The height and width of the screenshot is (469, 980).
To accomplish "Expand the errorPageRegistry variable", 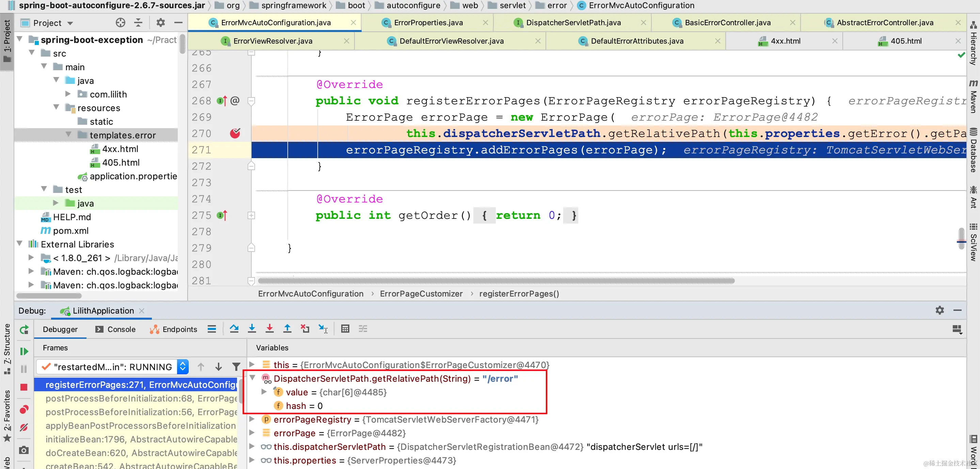I will pos(252,420).
